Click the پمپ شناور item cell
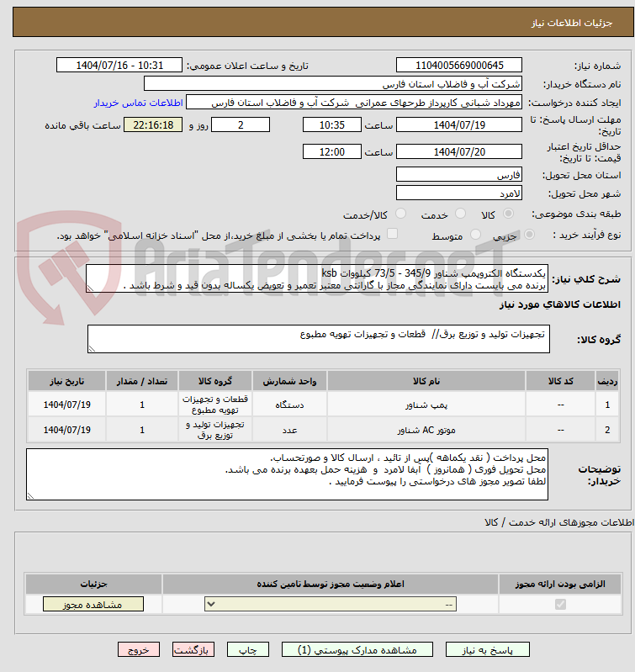This screenshot has width=635, height=672. pyautogui.click(x=426, y=405)
